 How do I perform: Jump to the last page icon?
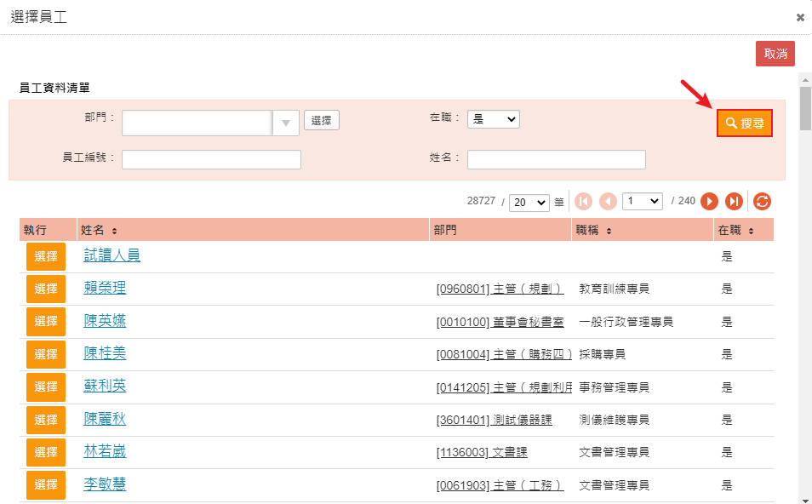[x=734, y=202]
